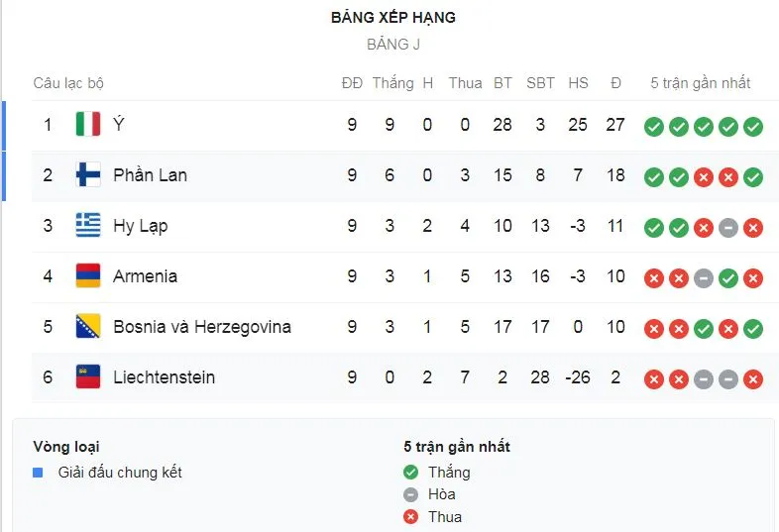Click the Liechtenstein team name
The height and width of the screenshot is (532, 779).
coord(164,377)
